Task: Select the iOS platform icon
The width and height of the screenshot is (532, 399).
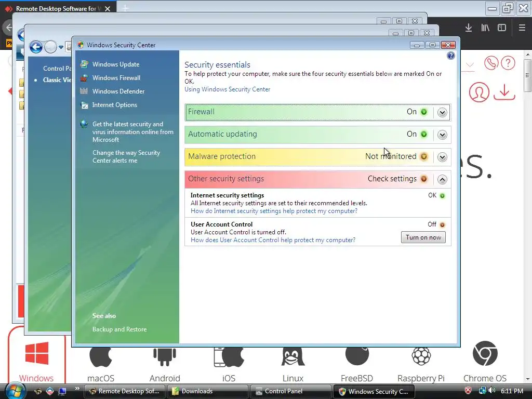Action: click(x=229, y=357)
